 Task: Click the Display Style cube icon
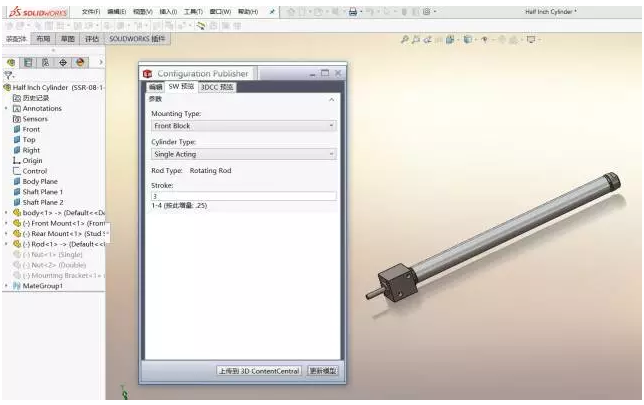click(467, 39)
